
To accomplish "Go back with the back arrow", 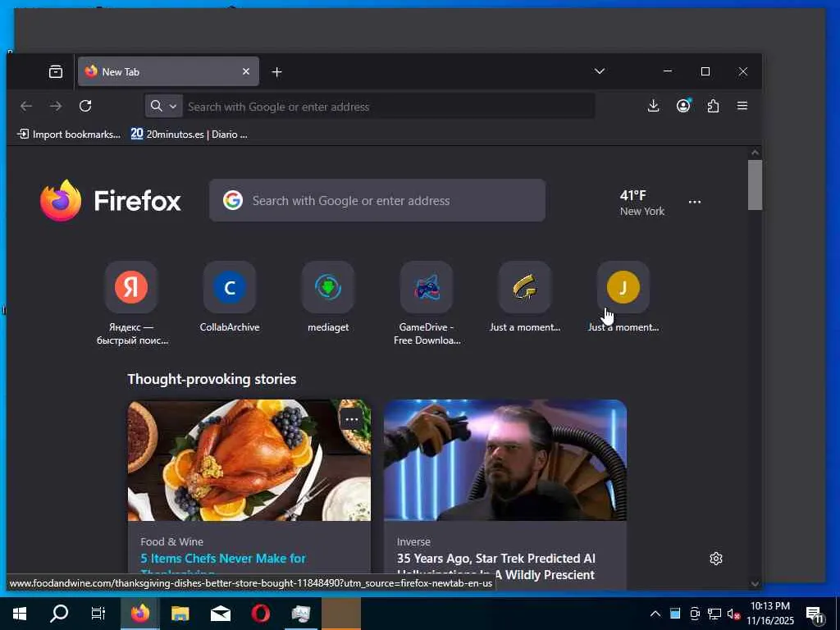I will coord(26,106).
